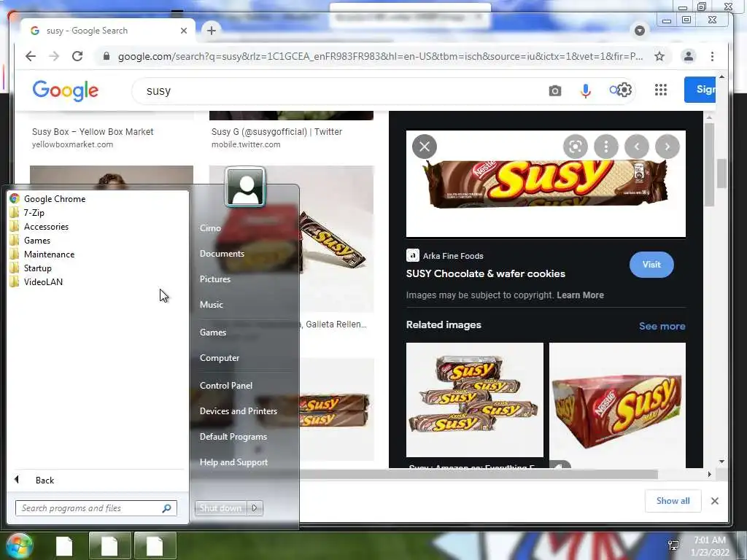Click See more related images
Screen dimensions: 747x560
click(x=662, y=326)
